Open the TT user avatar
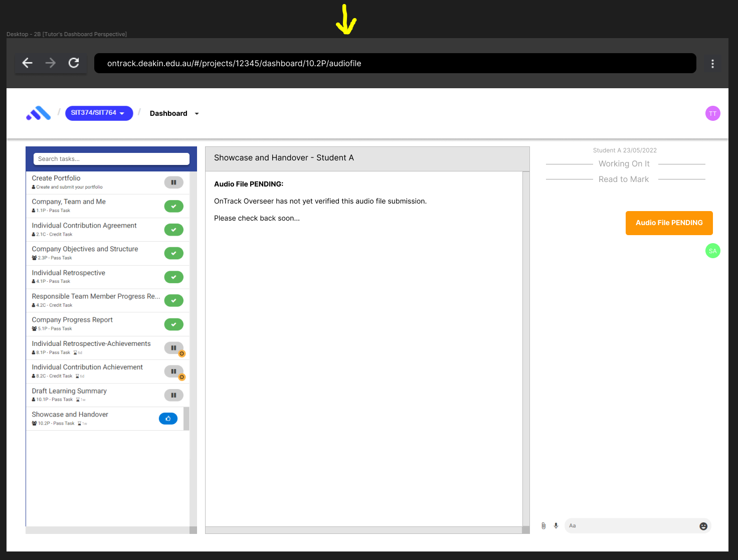 (712, 113)
